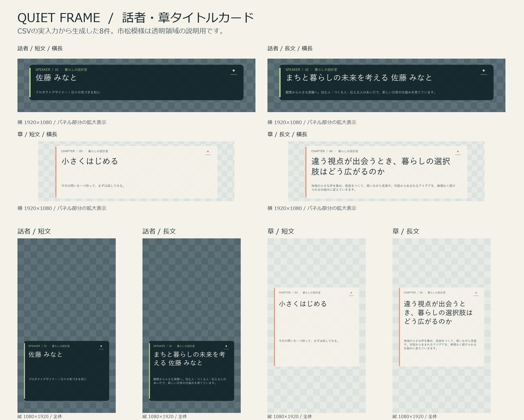Click the diamond icon in the landscape SPEAKER / 02 card
524x420 pixels.
[x=484, y=71]
